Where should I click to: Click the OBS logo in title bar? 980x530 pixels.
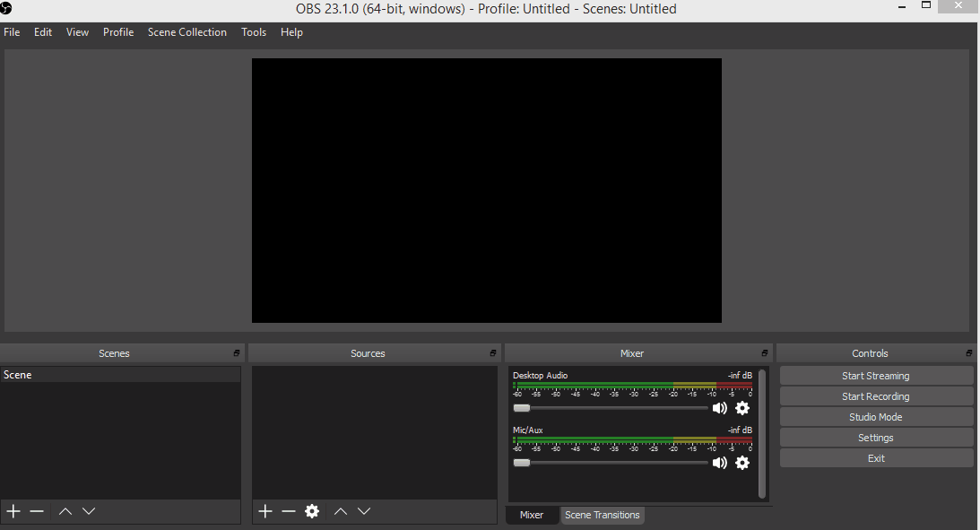[5, 8]
